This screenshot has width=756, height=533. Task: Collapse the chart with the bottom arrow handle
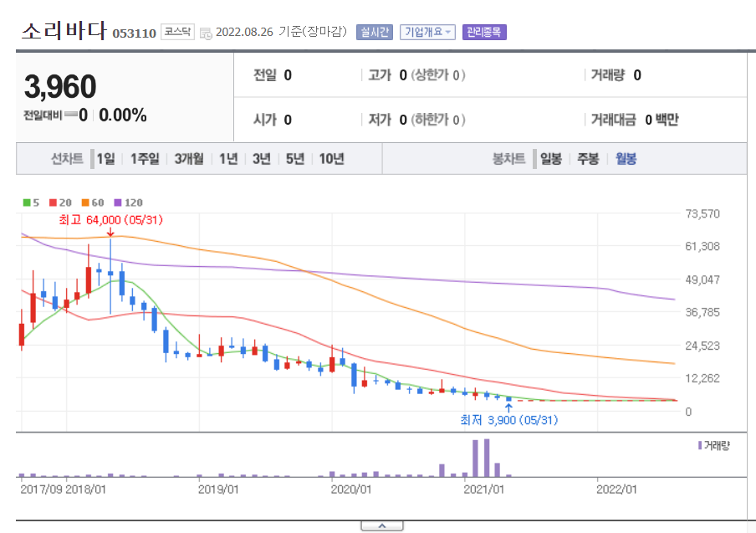tap(382, 525)
